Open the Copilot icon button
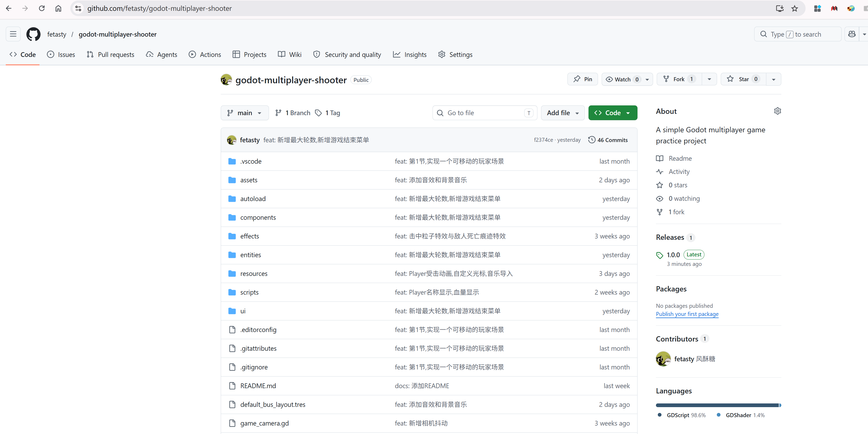The image size is (868, 434). tap(851, 34)
